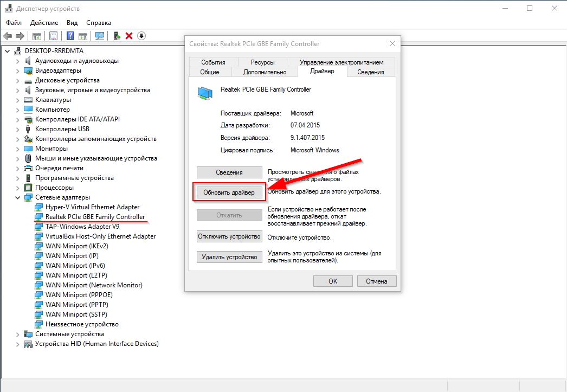The width and height of the screenshot is (567, 392).
Task: Select WAN Miniport (L2TP) entry
Action: coord(76,275)
